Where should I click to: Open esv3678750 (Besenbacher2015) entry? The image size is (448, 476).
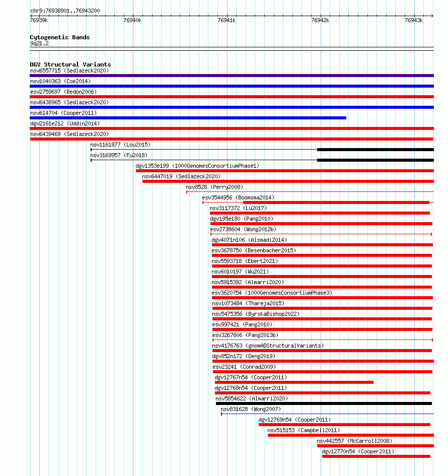(x=254, y=251)
